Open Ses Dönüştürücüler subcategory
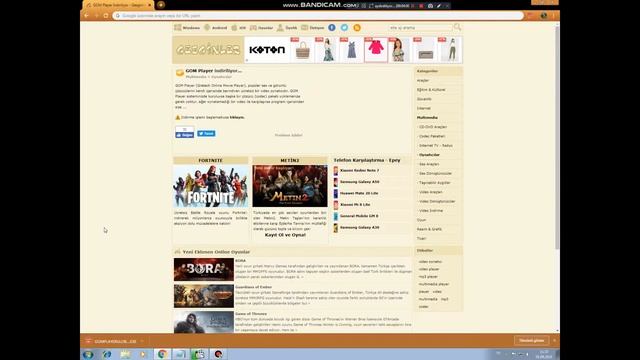640x360 pixels. 435,173
